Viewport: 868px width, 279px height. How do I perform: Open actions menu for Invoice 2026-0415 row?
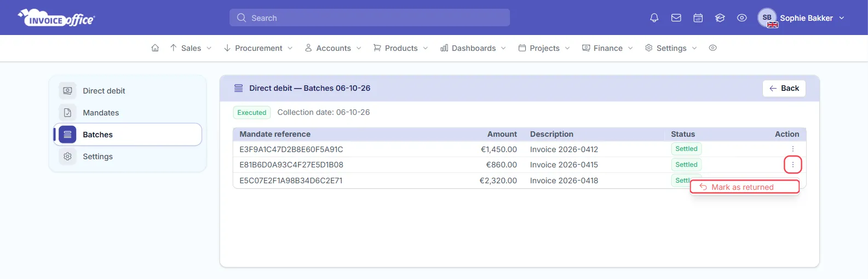point(792,165)
